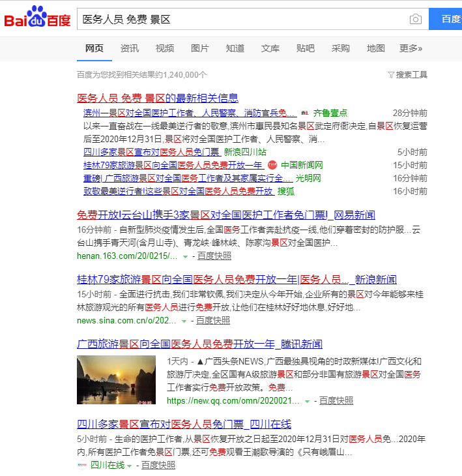
Task: Click the sunset river thumbnail image
Action: point(116,379)
